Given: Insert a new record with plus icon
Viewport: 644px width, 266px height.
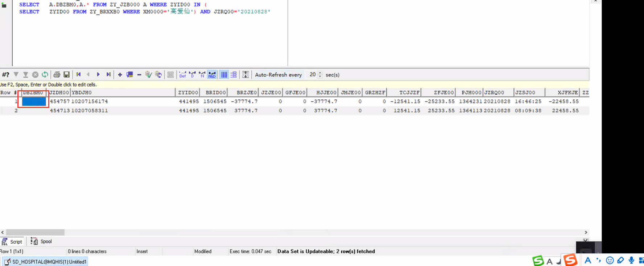Looking at the screenshot, I should 120,75.
